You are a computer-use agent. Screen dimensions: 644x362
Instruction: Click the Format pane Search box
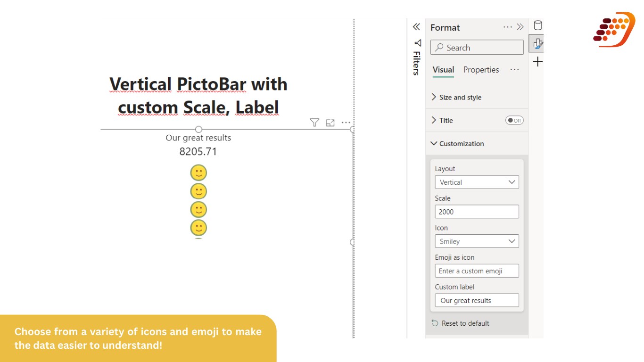(477, 48)
